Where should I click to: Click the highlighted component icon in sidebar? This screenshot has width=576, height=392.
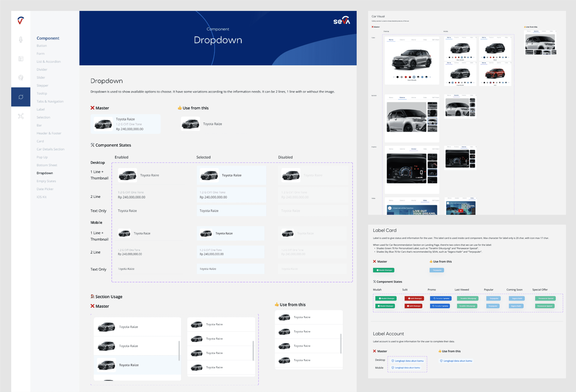tap(21, 97)
